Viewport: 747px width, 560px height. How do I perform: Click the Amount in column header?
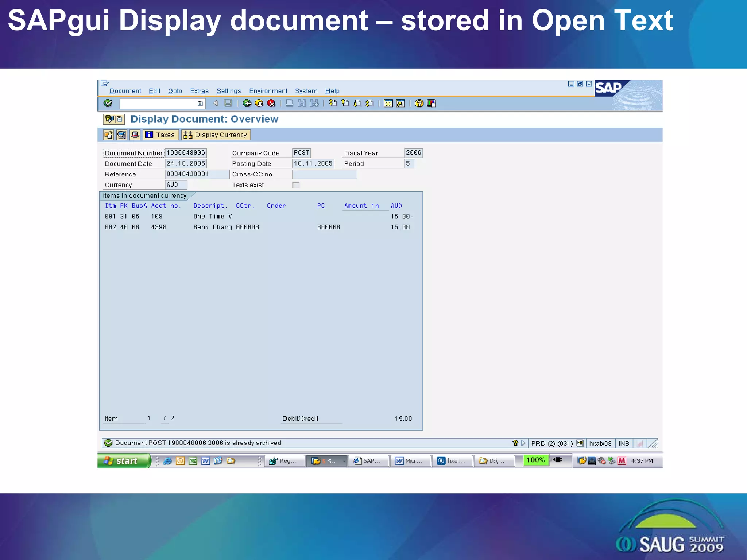pyautogui.click(x=361, y=206)
